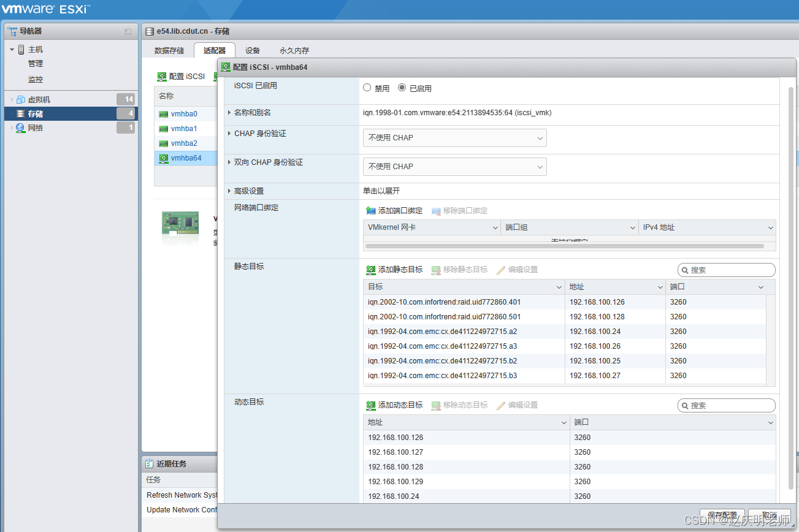Screen dimensions: 799x532
Task: Click the dialog vertical scrollbar
Action: (x=791, y=288)
